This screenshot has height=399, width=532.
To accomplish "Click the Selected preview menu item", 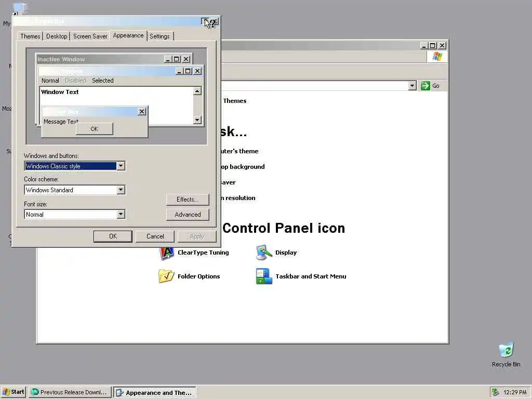I will tap(103, 81).
